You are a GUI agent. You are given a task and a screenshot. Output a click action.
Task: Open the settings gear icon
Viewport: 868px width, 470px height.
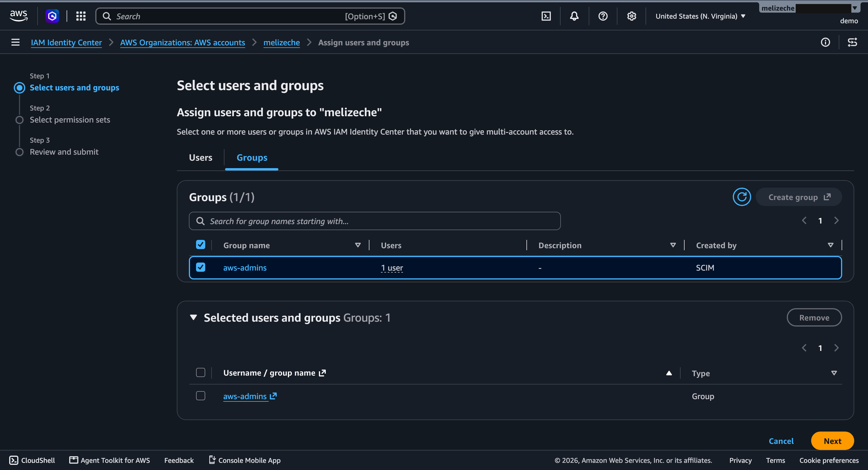click(x=631, y=16)
